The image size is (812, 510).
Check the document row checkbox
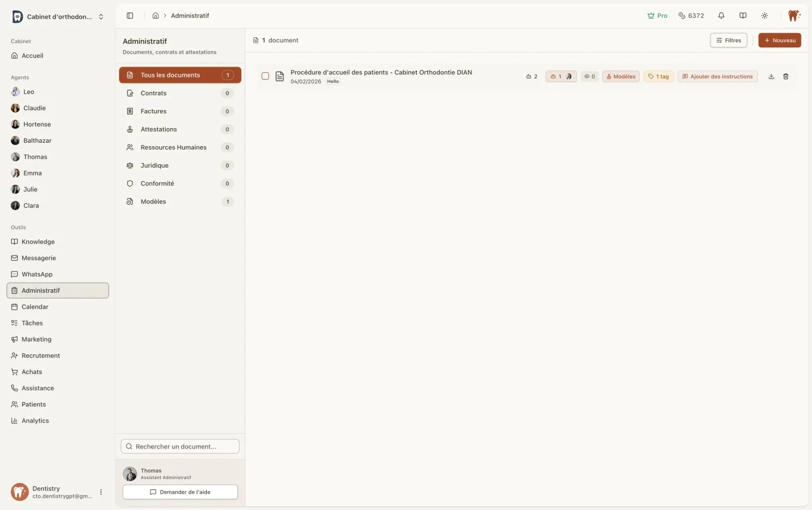pyautogui.click(x=265, y=76)
